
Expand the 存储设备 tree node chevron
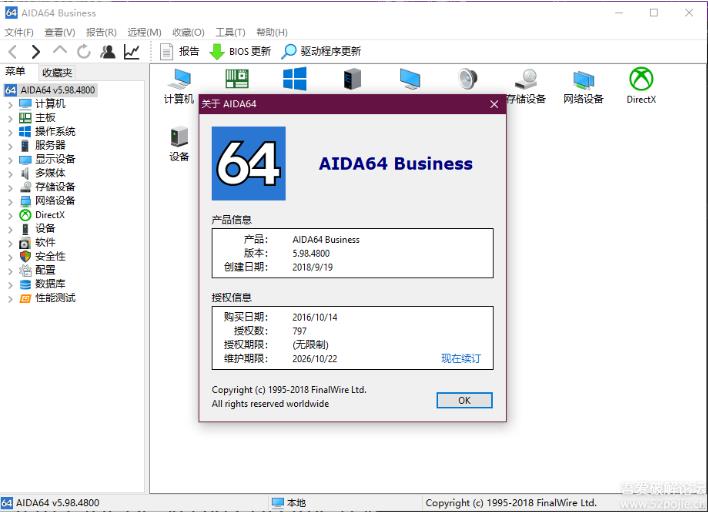[x=10, y=187]
